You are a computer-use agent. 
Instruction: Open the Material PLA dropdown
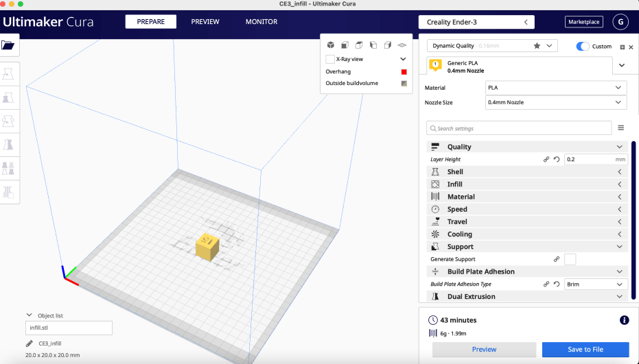(x=556, y=88)
